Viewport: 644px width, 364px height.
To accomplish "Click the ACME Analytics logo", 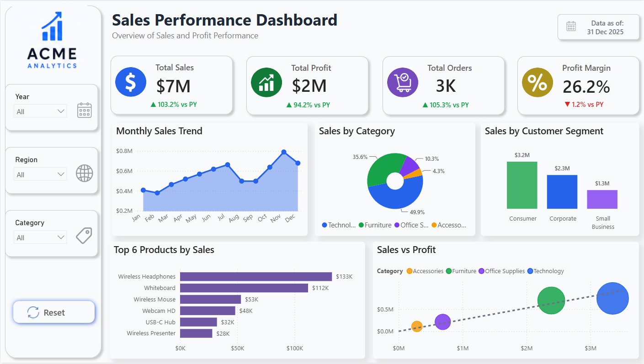I will pos(52,41).
